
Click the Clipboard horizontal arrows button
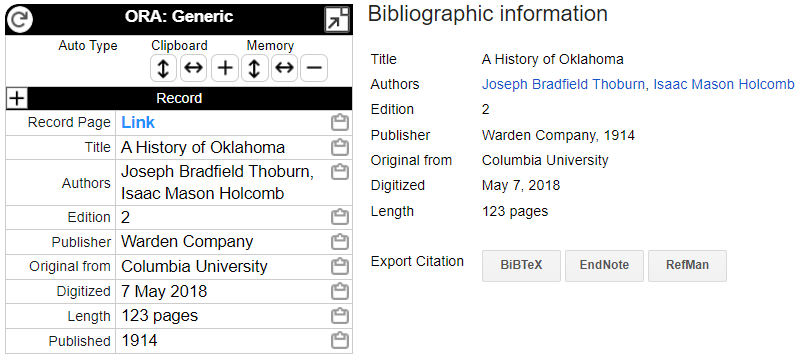coord(193,68)
